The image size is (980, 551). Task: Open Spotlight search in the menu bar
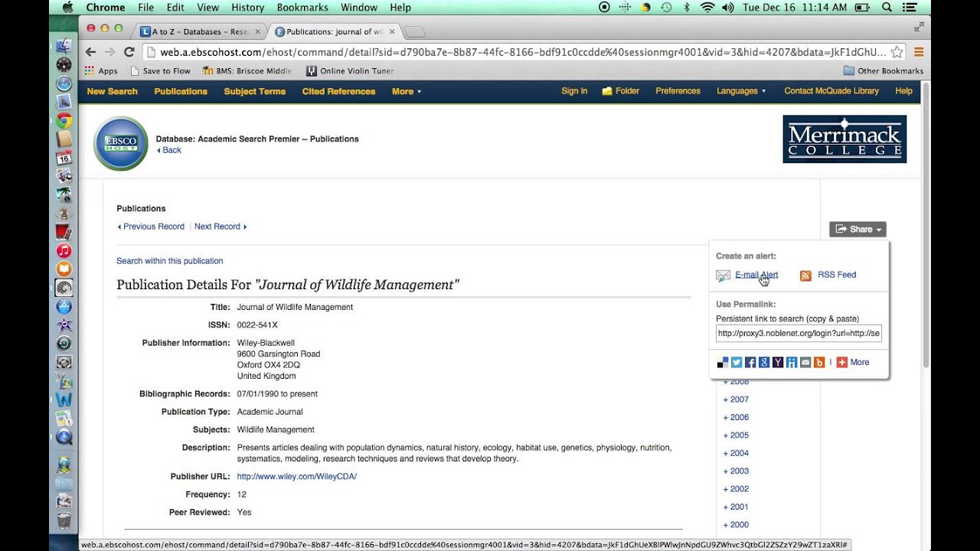pyautogui.click(x=887, y=7)
